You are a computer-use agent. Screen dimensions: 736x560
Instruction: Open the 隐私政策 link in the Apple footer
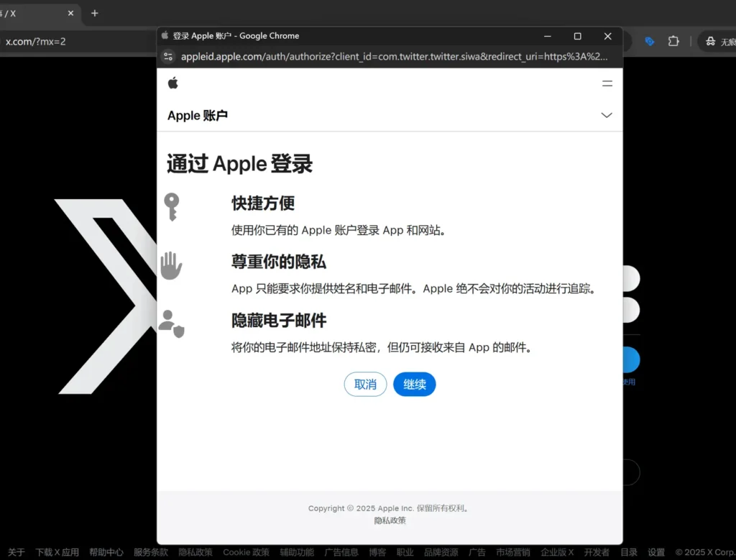coord(390,520)
